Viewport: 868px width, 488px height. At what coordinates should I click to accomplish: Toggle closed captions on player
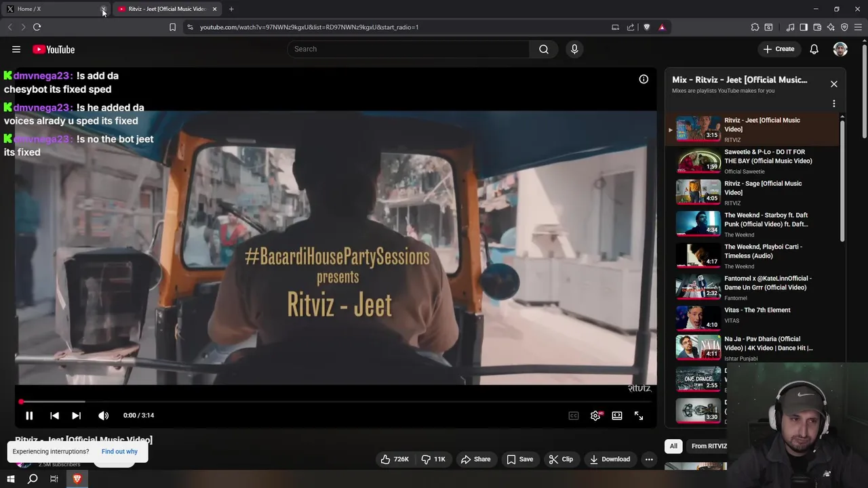tap(574, 415)
